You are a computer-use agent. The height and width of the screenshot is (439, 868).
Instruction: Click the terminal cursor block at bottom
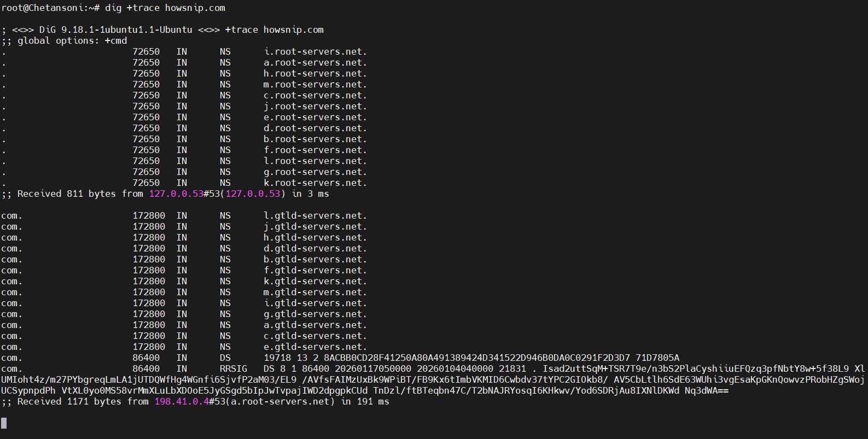(x=4, y=423)
